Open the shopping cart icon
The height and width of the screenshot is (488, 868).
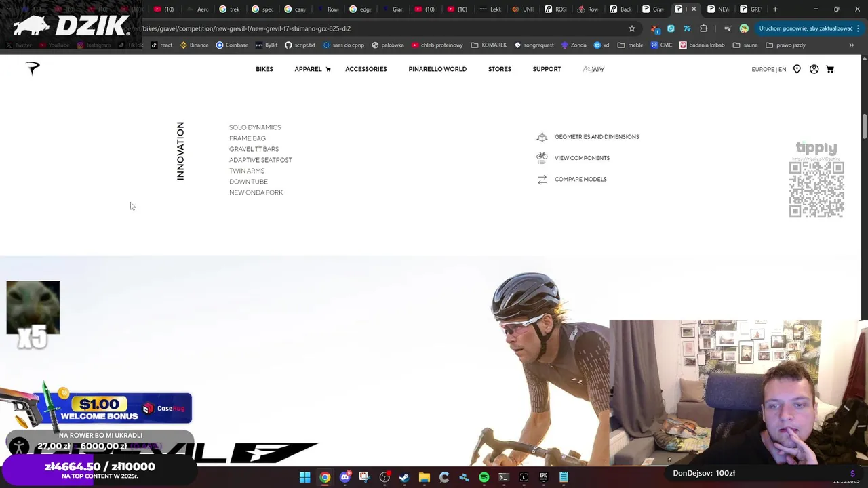829,69
